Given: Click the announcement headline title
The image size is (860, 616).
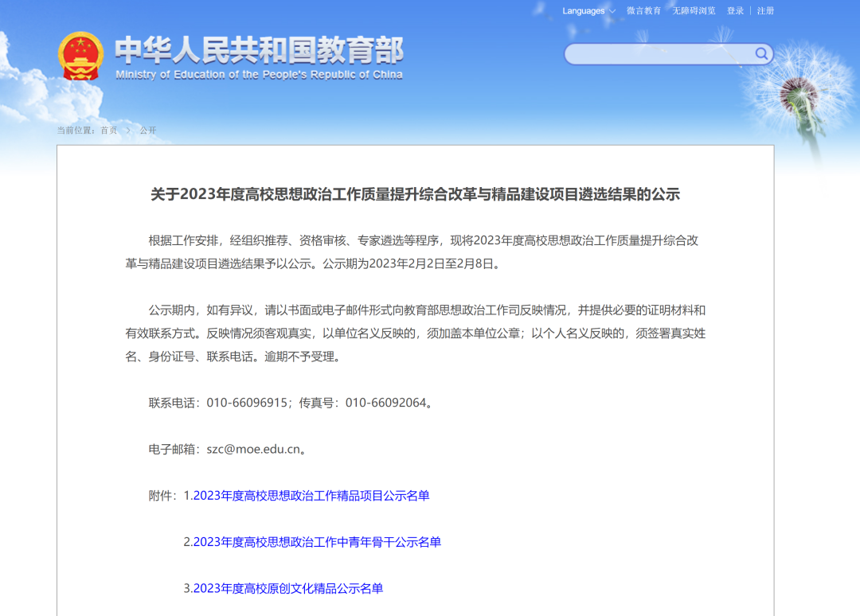Looking at the screenshot, I should (415, 195).
